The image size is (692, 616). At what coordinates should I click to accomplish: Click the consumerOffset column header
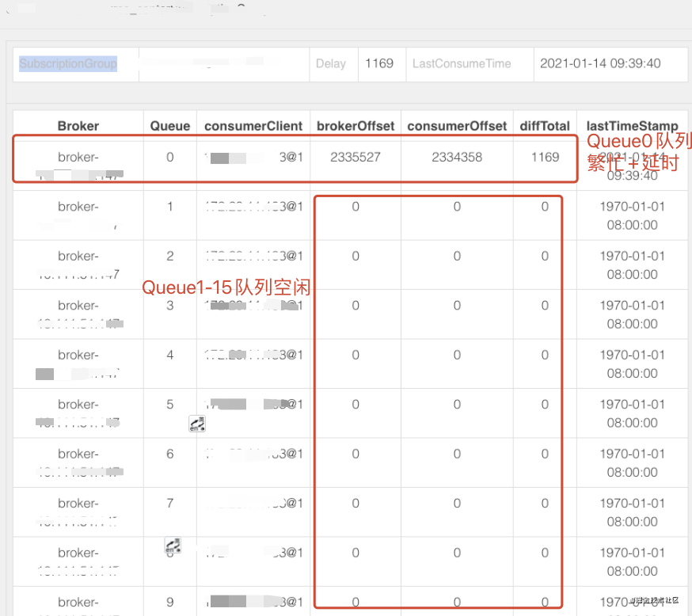click(x=457, y=126)
